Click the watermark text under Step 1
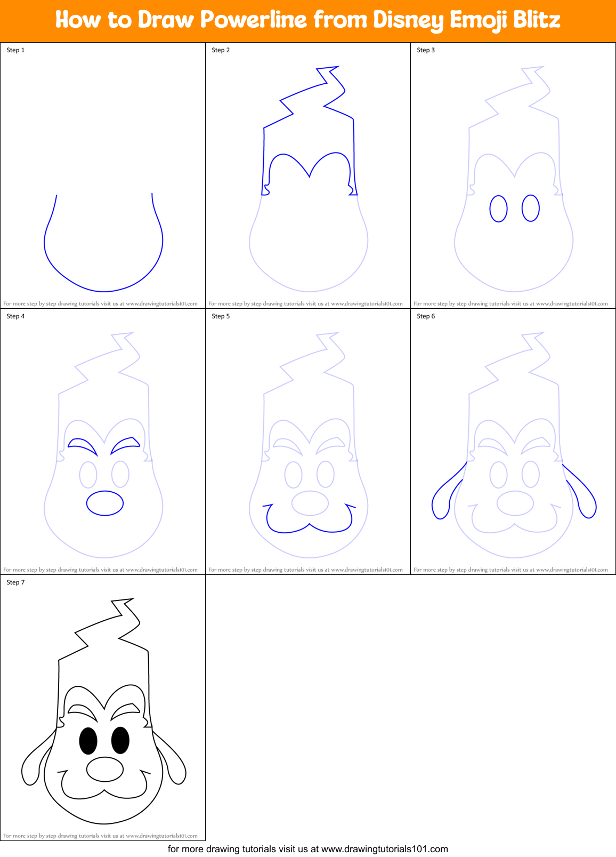This screenshot has height=857, width=616. [x=100, y=303]
